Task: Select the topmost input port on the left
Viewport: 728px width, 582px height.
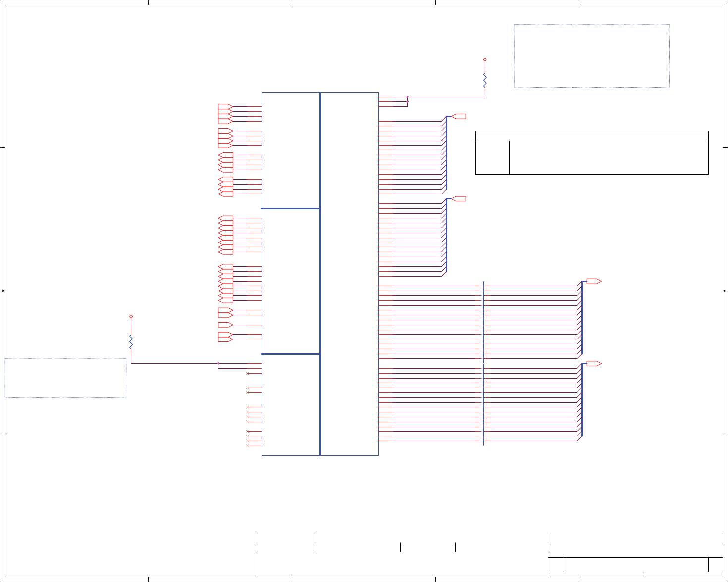Action: click(225, 106)
